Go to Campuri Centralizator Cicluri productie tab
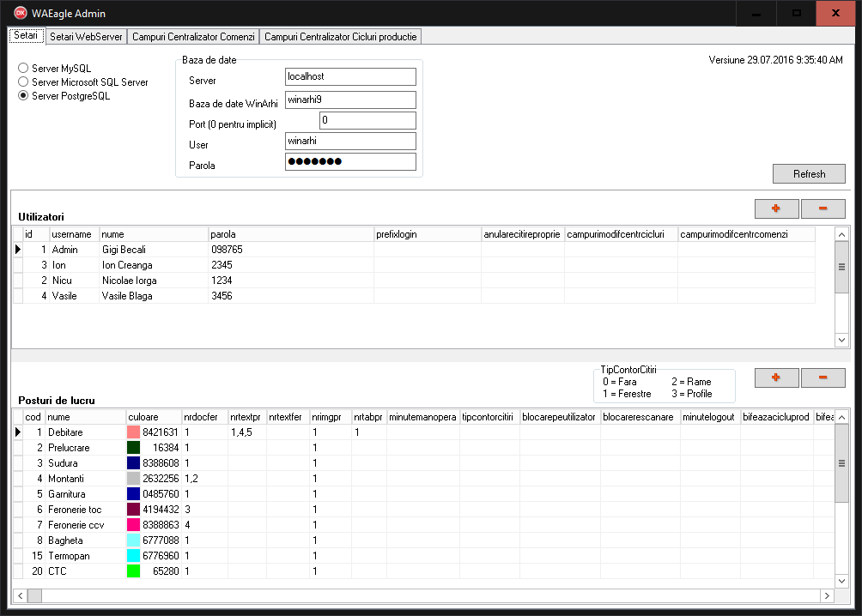Screen dimensions: 862x616 pos(340,37)
